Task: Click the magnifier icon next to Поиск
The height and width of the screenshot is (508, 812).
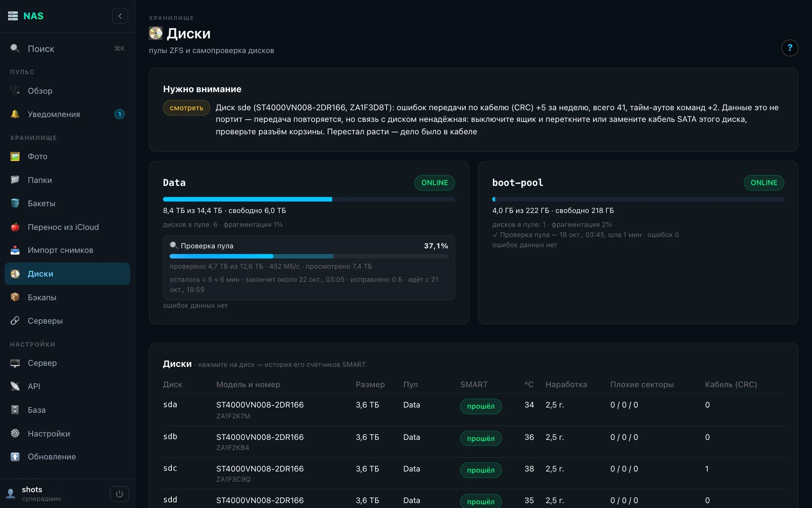Action: click(15, 49)
